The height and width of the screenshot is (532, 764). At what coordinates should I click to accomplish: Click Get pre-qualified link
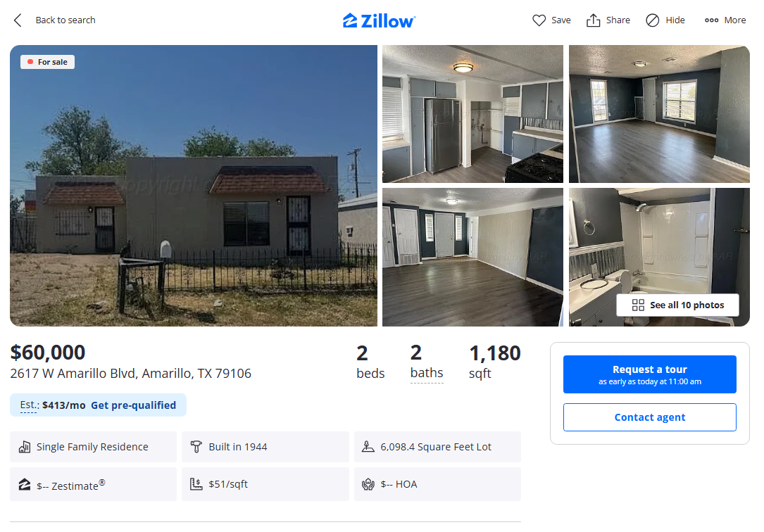(x=134, y=405)
